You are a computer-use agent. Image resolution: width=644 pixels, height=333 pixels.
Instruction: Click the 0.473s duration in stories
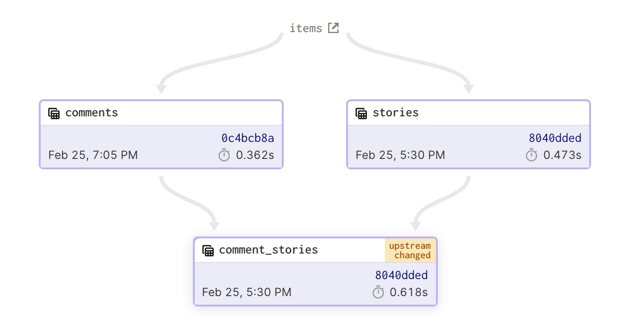click(562, 155)
